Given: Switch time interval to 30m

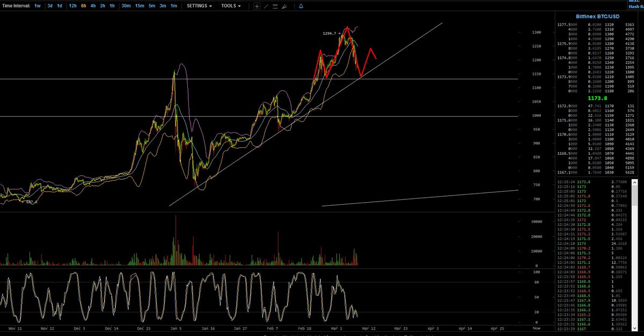Looking at the screenshot, I should pyautogui.click(x=126, y=6).
